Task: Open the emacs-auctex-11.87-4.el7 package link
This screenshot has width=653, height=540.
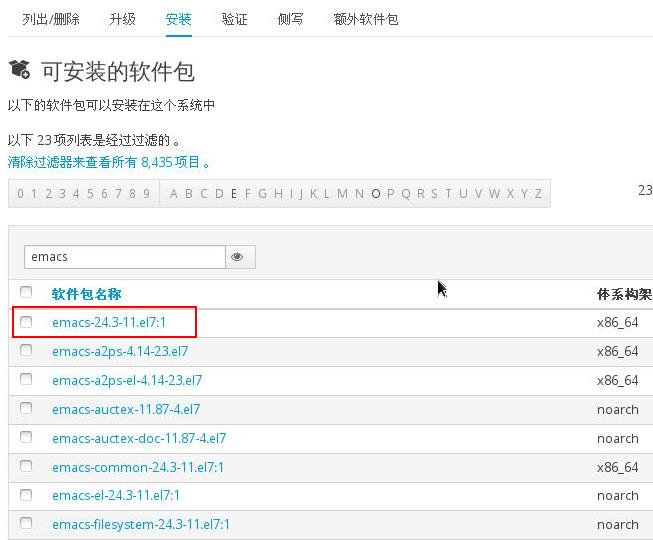Action: tap(126, 409)
